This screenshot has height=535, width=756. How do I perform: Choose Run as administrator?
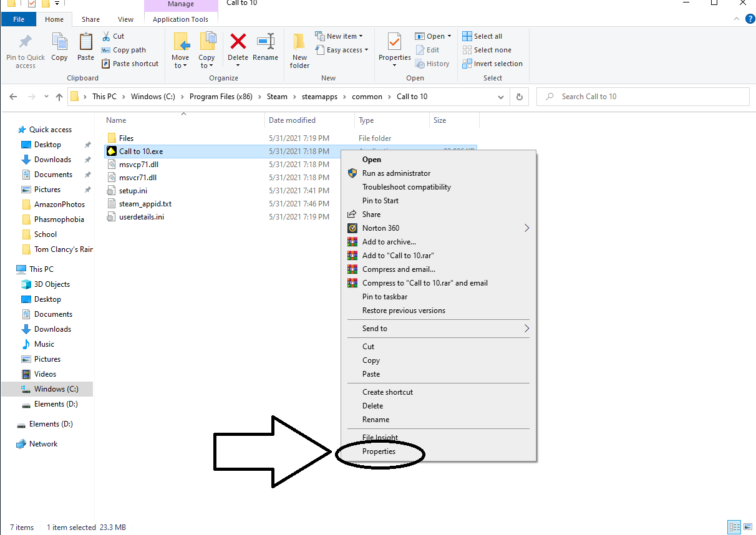coord(396,173)
